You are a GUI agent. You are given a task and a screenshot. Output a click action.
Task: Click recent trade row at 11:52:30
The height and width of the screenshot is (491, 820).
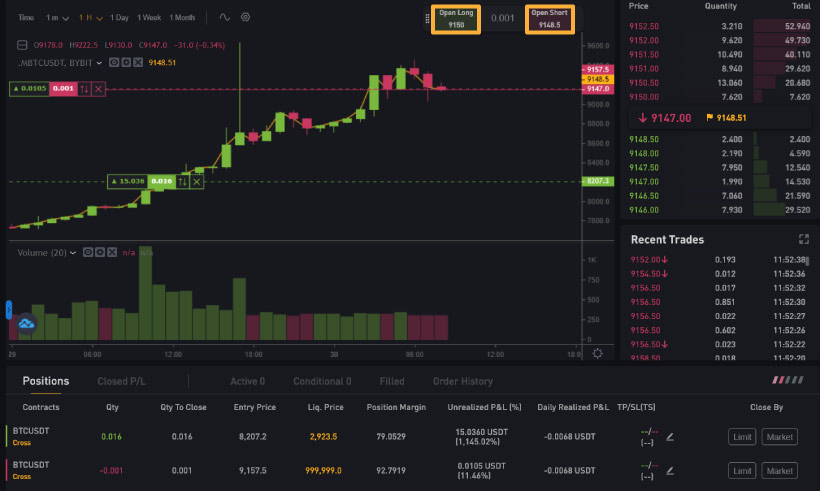tap(719, 302)
